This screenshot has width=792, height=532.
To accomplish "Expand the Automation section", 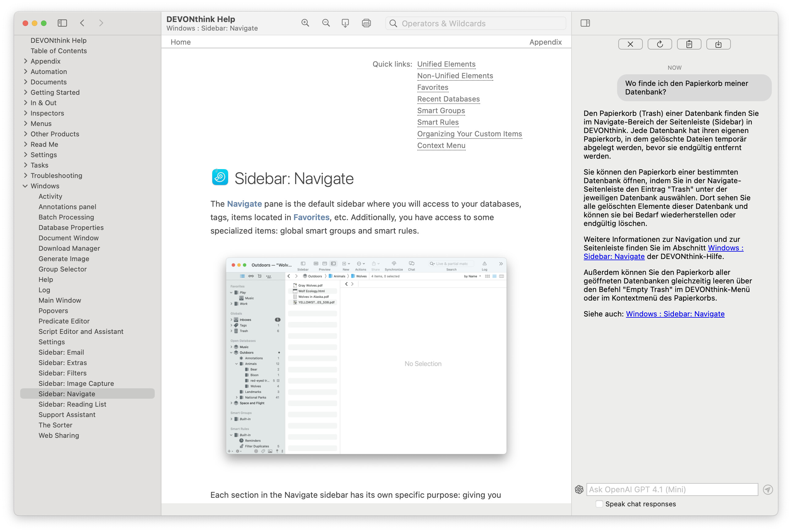I will (25, 72).
